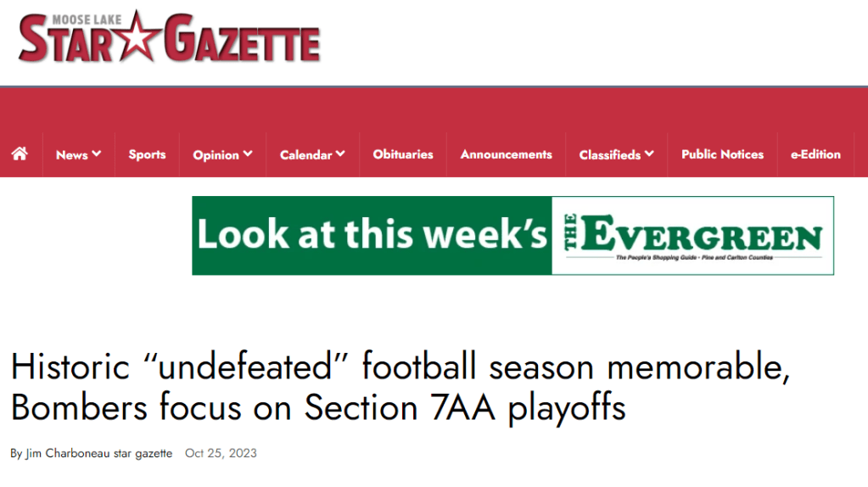Click the "Look at this week's" banner text
This screenshot has width=868, height=487.
click(x=372, y=236)
